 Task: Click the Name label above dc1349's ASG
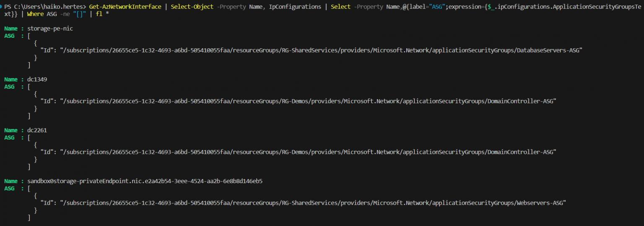11,79
